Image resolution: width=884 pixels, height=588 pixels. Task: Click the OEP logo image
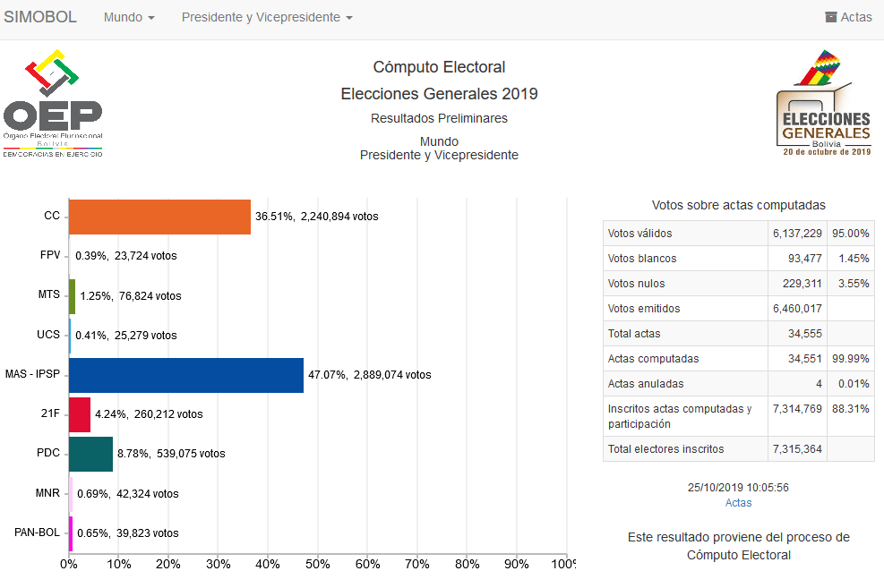pos(53,106)
